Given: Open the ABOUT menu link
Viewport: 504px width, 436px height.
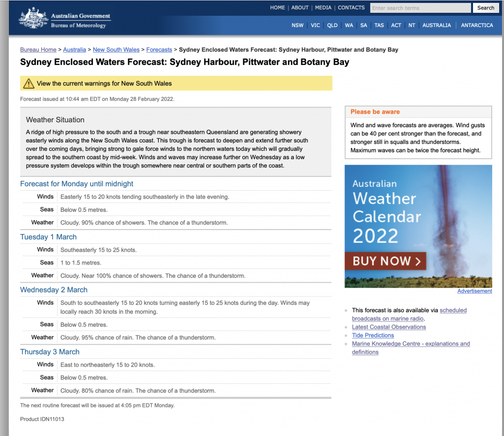Looking at the screenshot, I should [300, 7].
